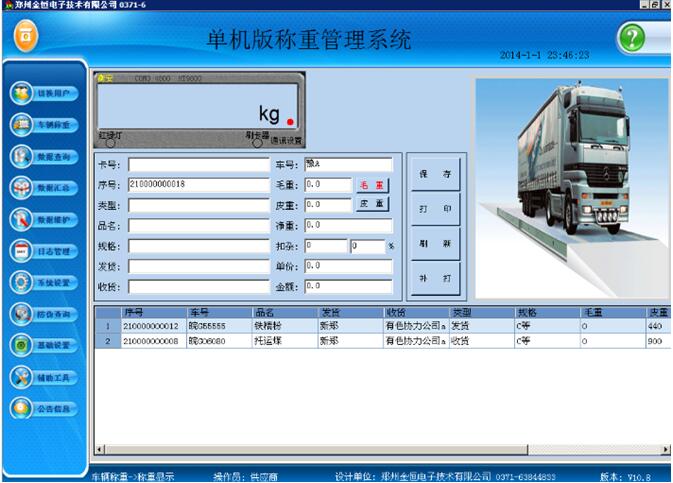Click the 版本: V10.8 status bar text
Viewport: 673px width, 483px height.
pyautogui.click(x=625, y=477)
